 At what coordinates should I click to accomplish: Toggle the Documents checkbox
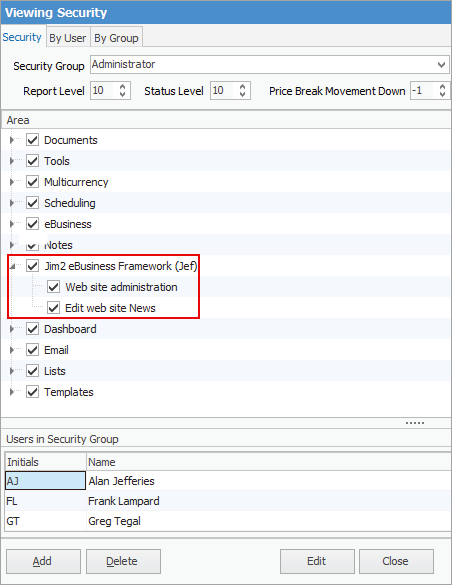tap(32, 140)
